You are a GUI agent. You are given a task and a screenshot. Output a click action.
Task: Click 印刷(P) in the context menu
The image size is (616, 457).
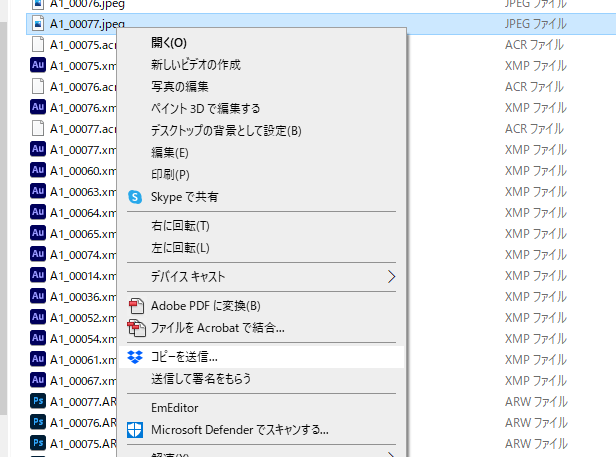[170, 174]
